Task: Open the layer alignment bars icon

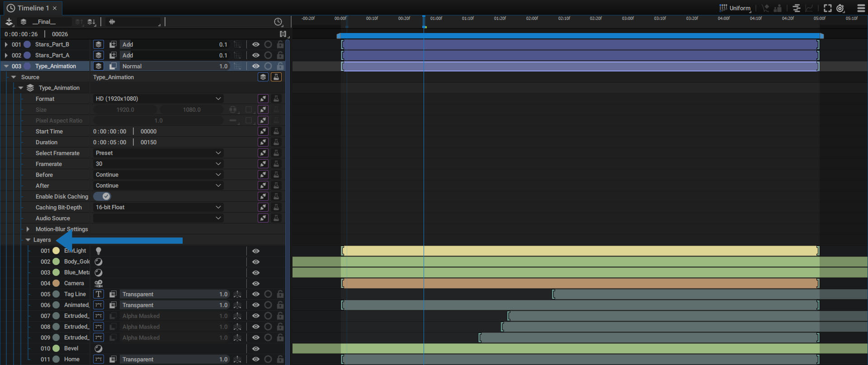Action: (797, 8)
